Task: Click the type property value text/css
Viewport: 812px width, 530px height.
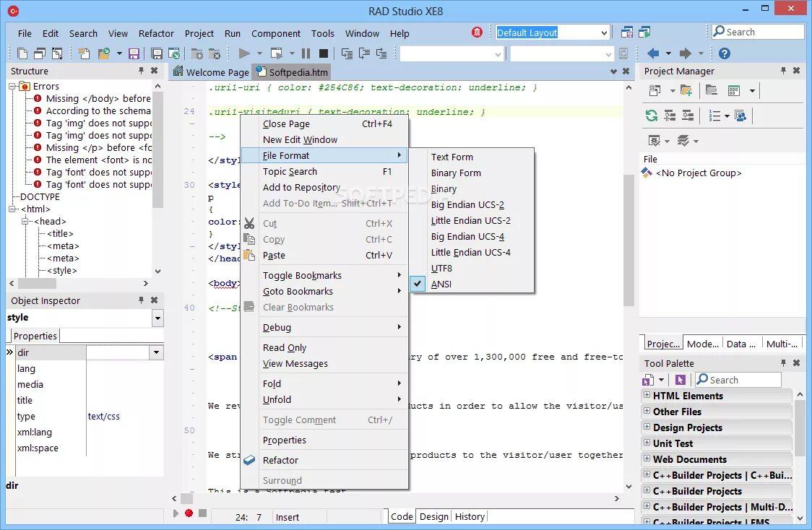Action: [x=103, y=416]
